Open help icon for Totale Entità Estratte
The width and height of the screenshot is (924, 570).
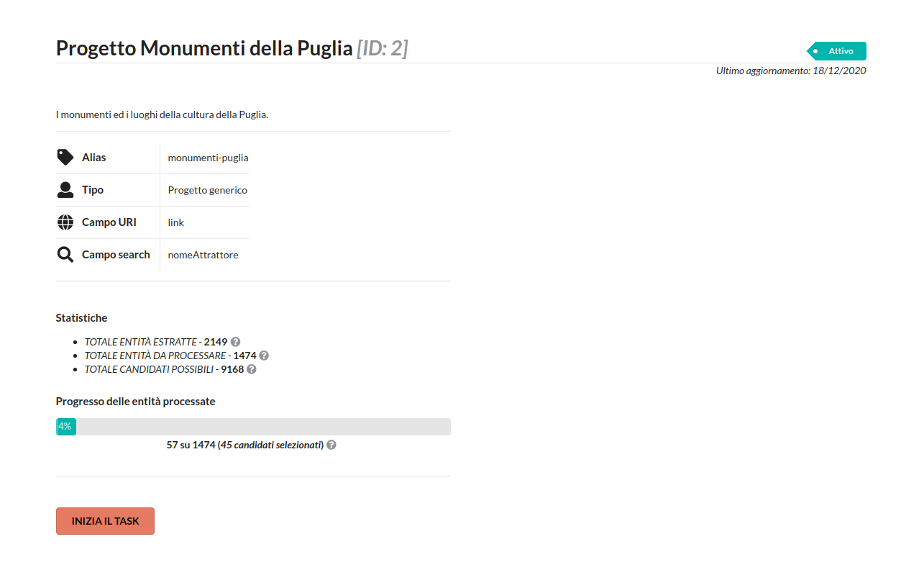tap(235, 342)
